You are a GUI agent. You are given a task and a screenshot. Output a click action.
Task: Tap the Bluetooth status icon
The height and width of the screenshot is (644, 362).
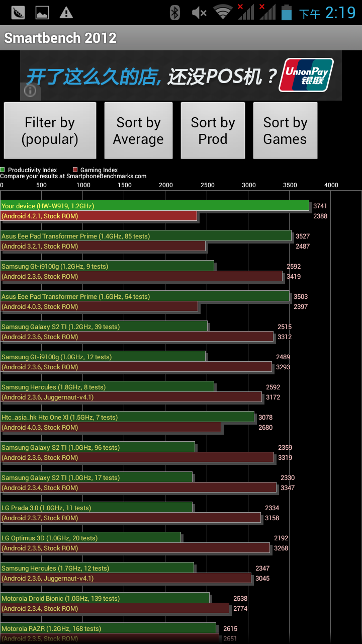click(x=174, y=13)
